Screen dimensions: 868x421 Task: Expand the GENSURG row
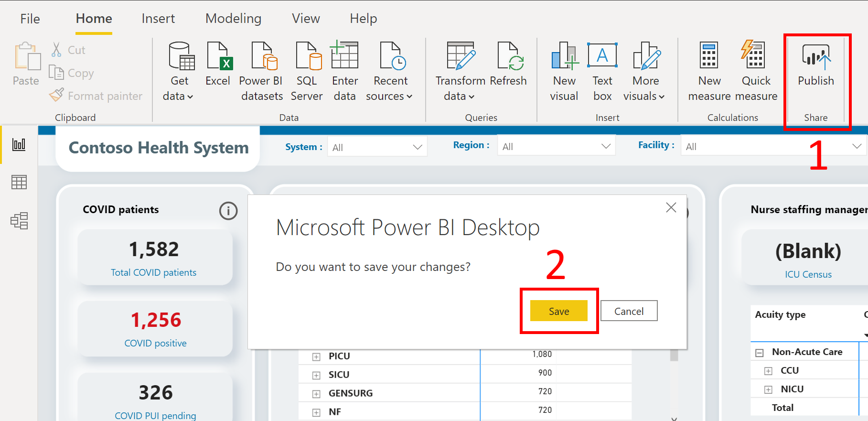[316, 394]
